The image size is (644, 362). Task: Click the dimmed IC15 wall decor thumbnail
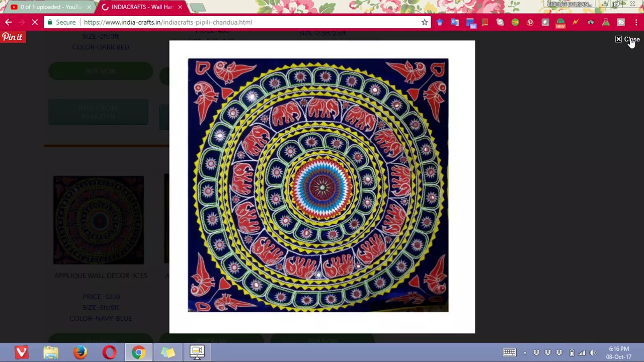tap(99, 220)
